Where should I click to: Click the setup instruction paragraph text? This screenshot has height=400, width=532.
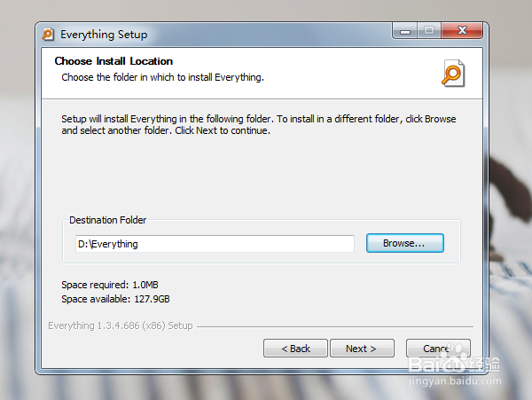tap(259, 124)
